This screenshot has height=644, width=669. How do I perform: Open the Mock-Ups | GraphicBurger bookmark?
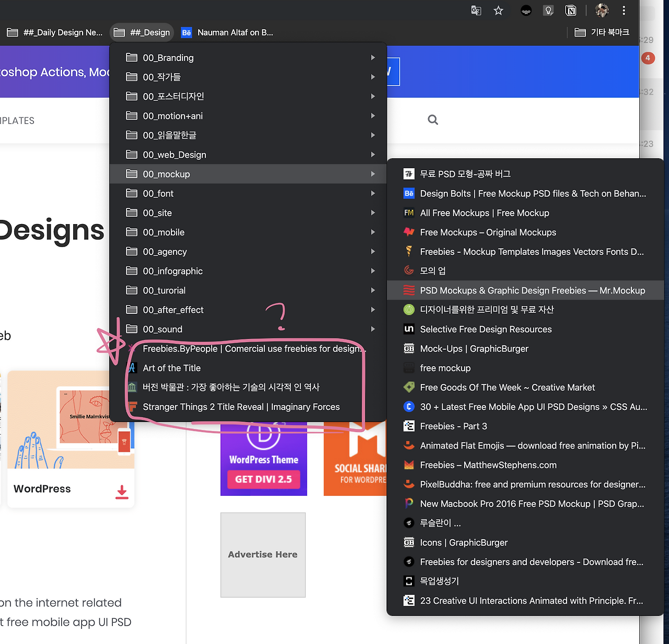[474, 349]
